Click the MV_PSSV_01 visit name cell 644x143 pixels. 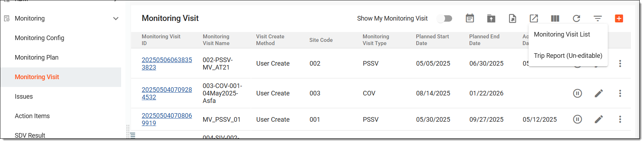tap(222, 120)
